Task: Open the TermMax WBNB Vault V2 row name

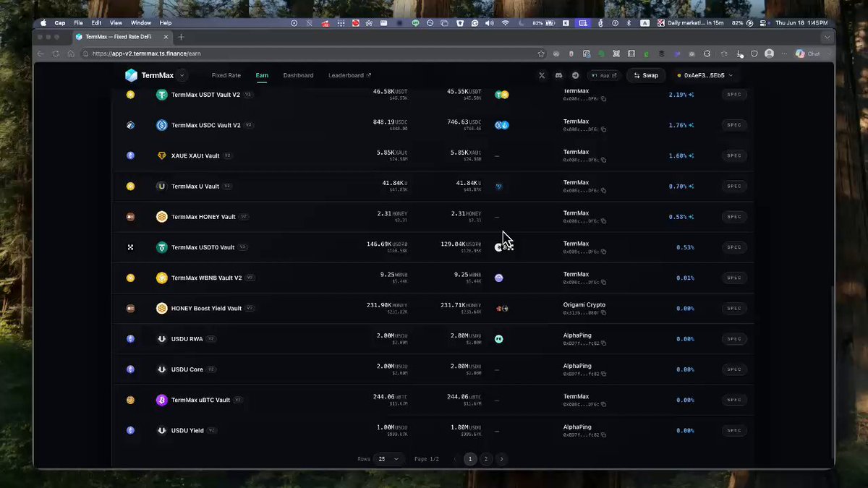Action: pos(206,278)
